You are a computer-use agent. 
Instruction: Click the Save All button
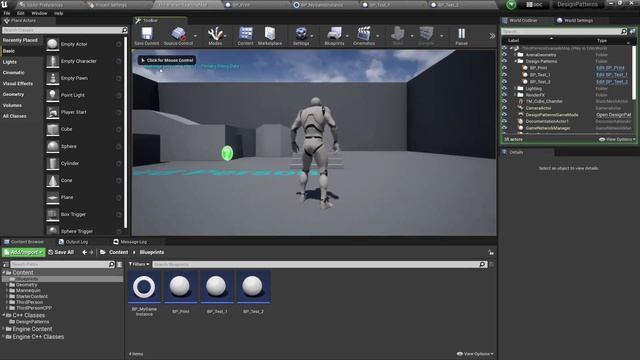[x=61, y=252]
